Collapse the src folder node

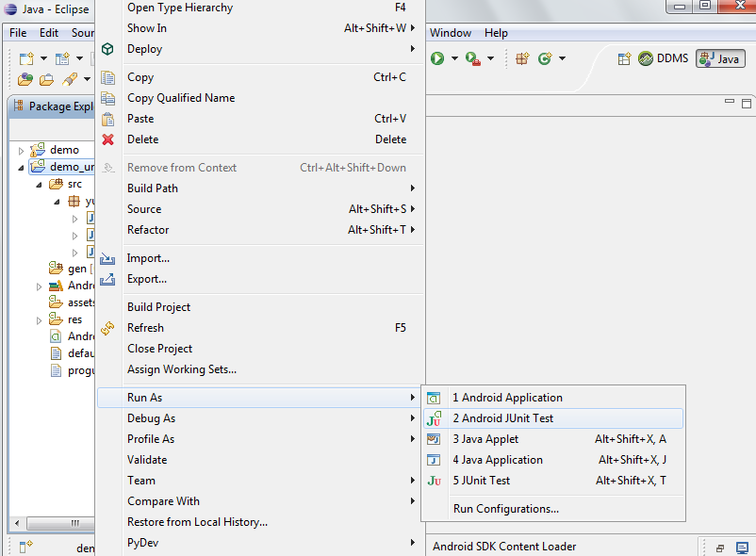tap(39, 185)
